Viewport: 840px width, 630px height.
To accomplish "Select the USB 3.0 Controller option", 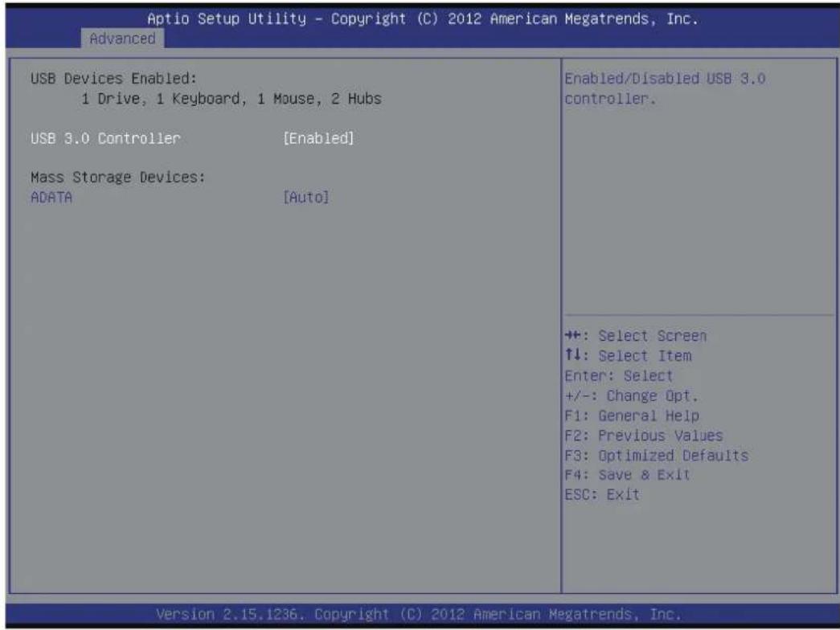I will (105, 138).
